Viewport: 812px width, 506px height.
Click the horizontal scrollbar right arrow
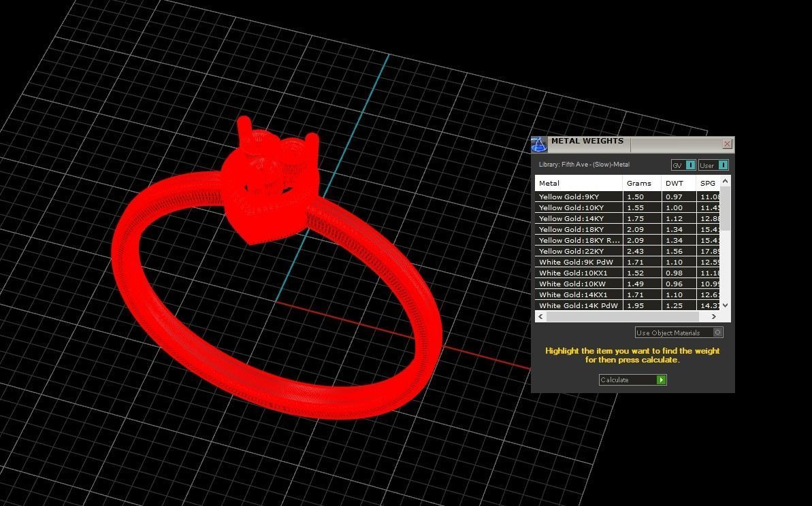pyautogui.click(x=713, y=316)
